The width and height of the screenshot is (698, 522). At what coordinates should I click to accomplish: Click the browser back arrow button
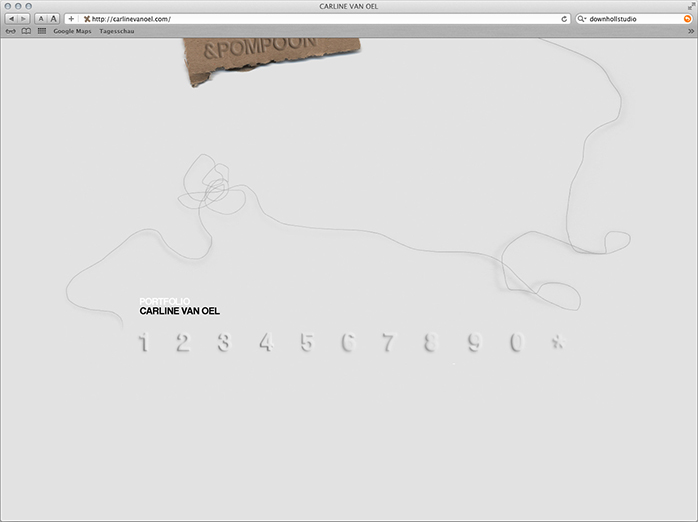(x=11, y=19)
